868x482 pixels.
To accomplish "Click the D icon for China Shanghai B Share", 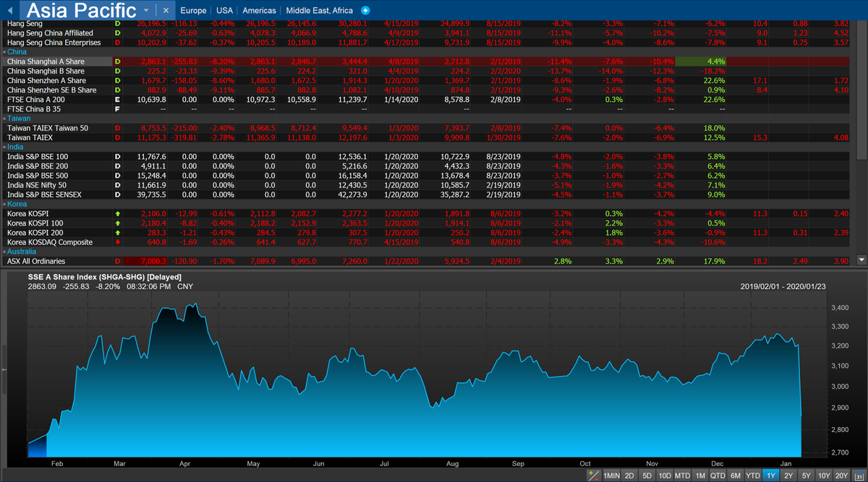I will point(118,71).
